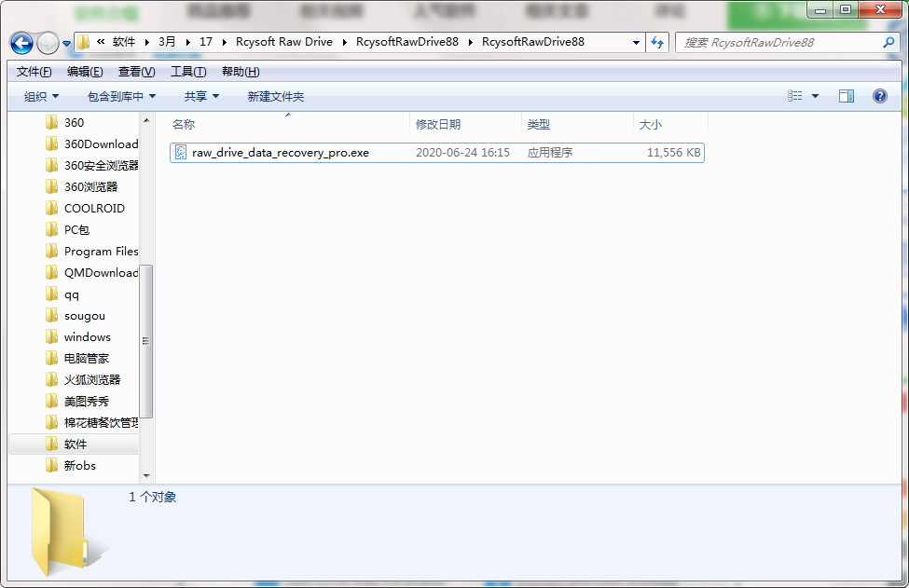Open the 文件(F) menu

click(x=34, y=72)
